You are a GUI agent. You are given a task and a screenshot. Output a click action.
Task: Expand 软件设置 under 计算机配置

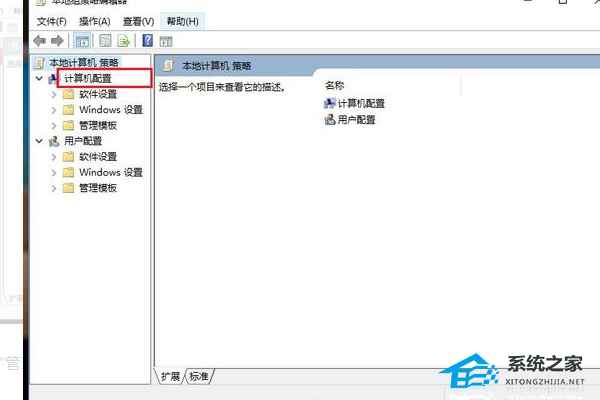point(54,94)
